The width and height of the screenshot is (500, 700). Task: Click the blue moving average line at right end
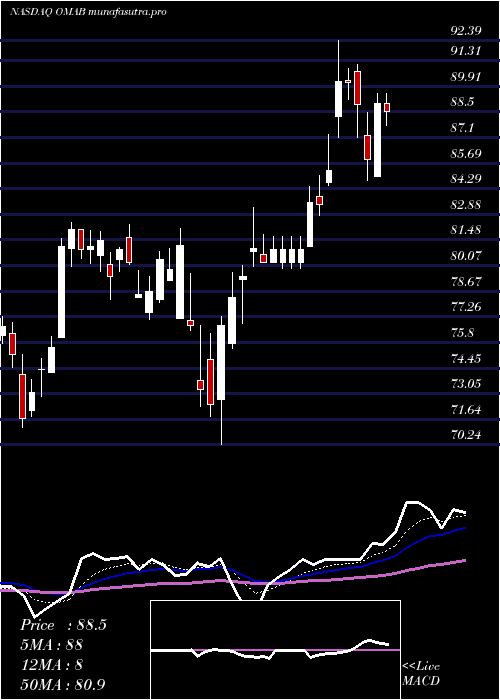[464, 528]
